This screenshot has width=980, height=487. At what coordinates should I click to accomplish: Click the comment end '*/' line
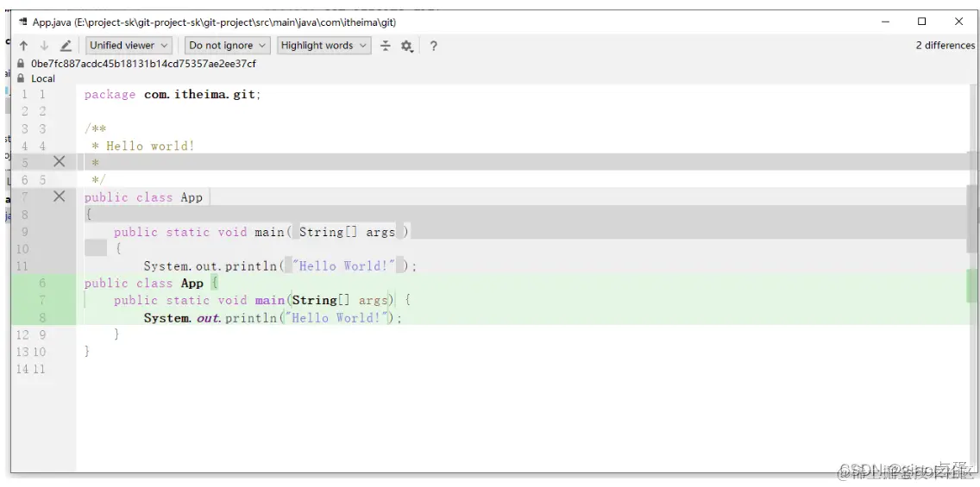(x=98, y=180)
